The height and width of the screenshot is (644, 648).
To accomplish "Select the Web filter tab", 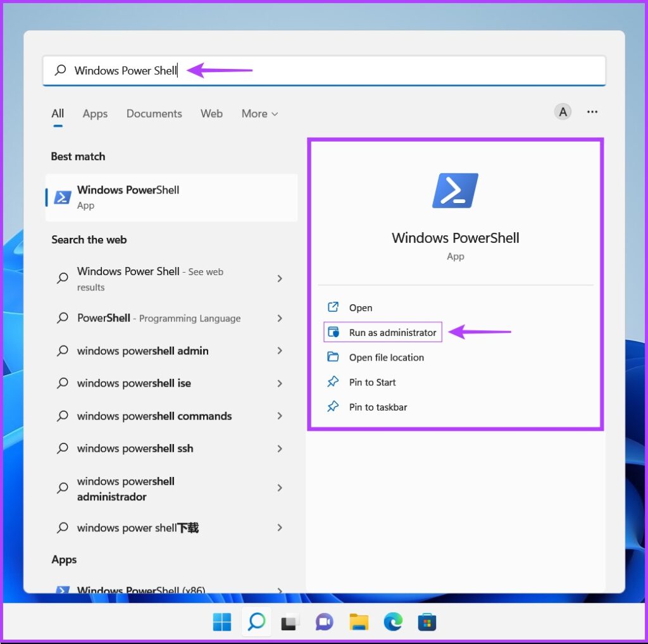I will tap(211, 114).
